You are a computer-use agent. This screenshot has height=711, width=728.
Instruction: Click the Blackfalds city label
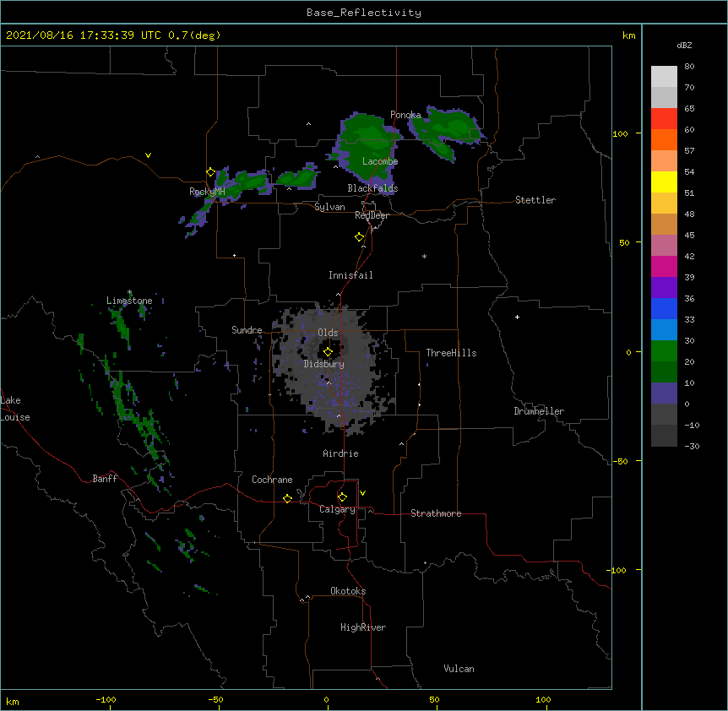372,188
